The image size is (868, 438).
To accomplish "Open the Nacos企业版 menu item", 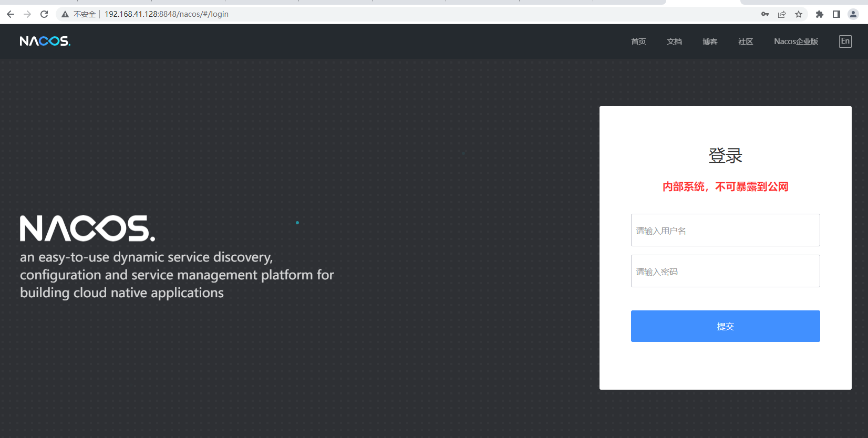I will [x=796, y=41].
